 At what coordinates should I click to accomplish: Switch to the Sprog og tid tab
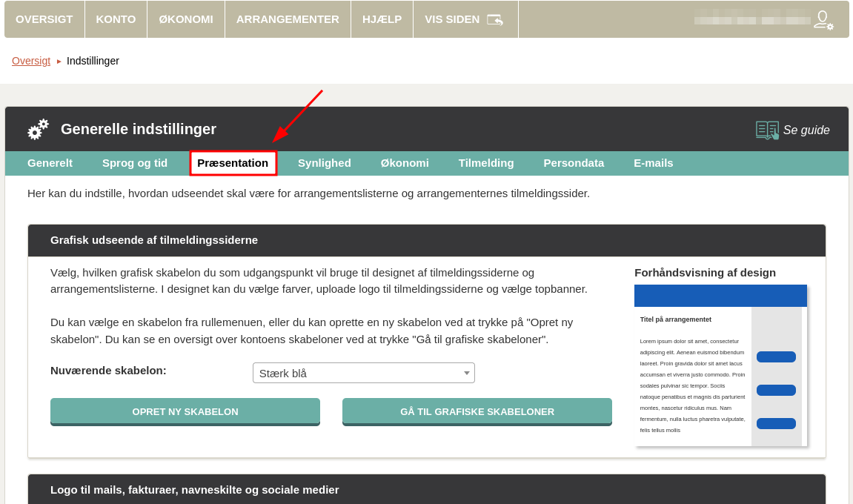[135, 163]
